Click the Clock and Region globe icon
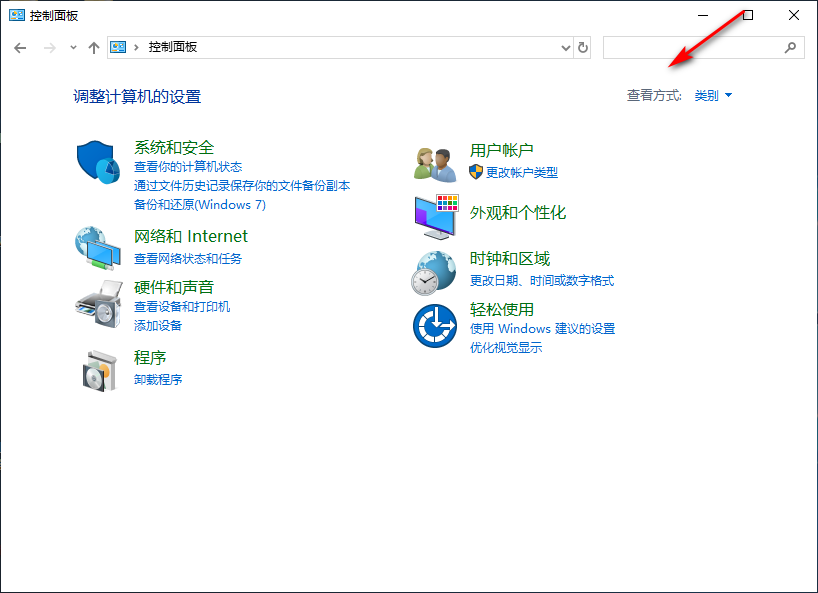The image size is (818, 593). [436, 271]
